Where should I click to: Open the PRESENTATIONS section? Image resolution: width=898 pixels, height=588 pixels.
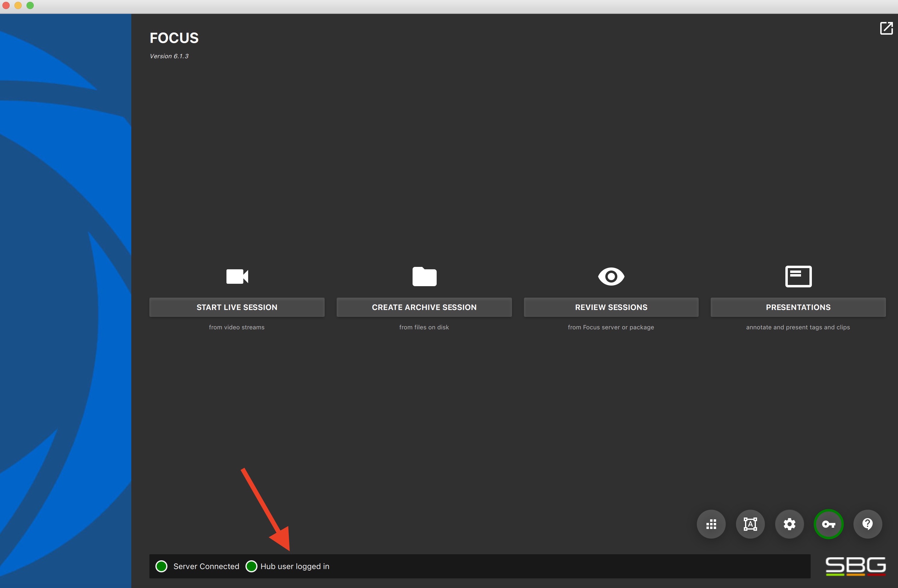click(x=798, y=307)
